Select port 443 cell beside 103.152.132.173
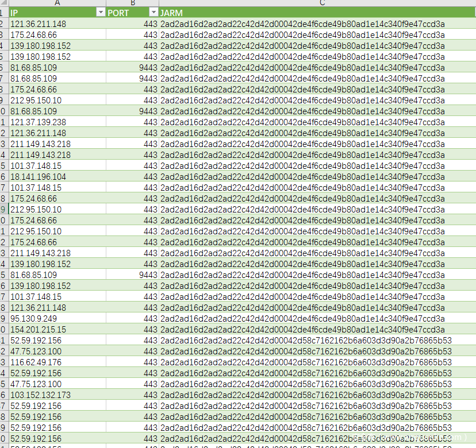The width and height of the screenshot is (476, 448). point(132,395)
